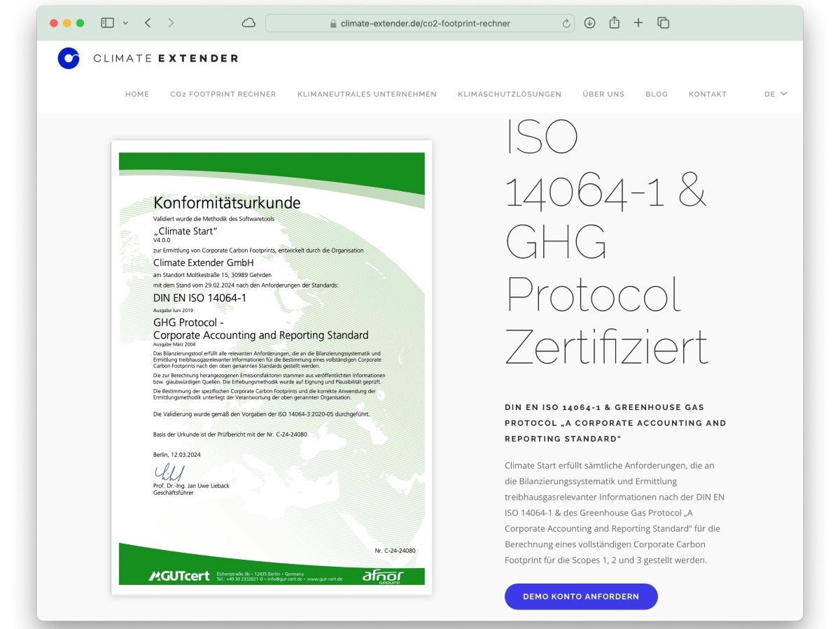Click 'Berlin, 12.03.2024' date text
The height and width of the screenshot is (629, 840).
[x=177, y=455]
